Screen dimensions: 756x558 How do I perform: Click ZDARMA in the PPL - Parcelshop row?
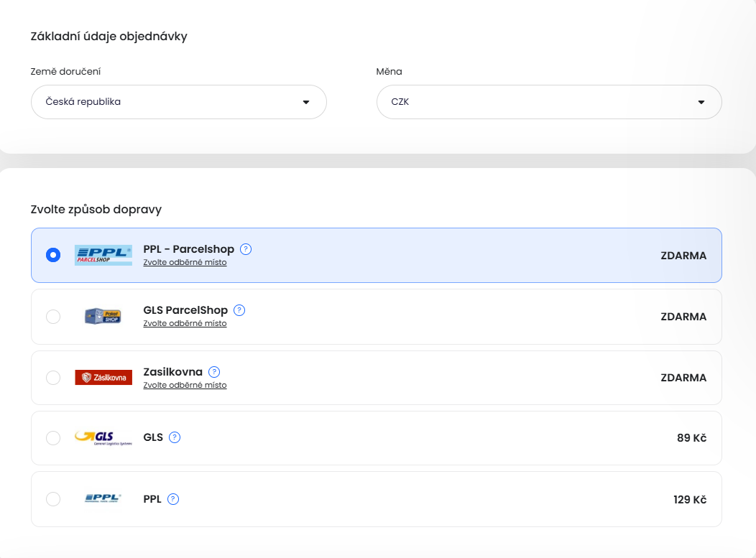click(x=683, y=256)
